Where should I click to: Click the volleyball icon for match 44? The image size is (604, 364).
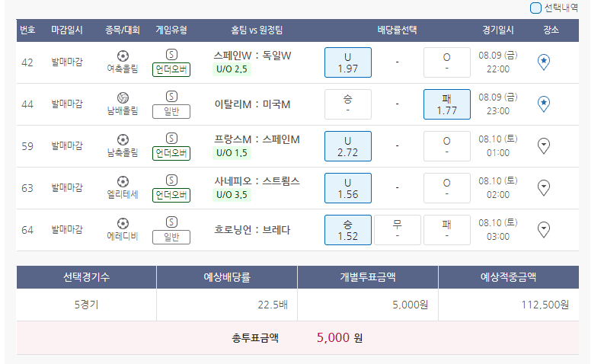tap(123, 97)
